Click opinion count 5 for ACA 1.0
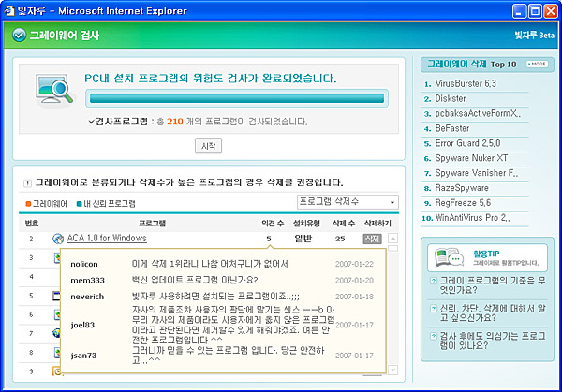This screenshot has width=562, height=392. tap(269, 239)
